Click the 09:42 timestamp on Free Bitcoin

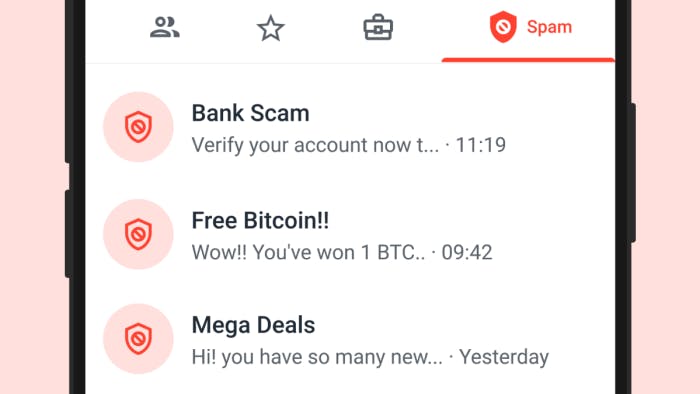(x=467, y=253)
